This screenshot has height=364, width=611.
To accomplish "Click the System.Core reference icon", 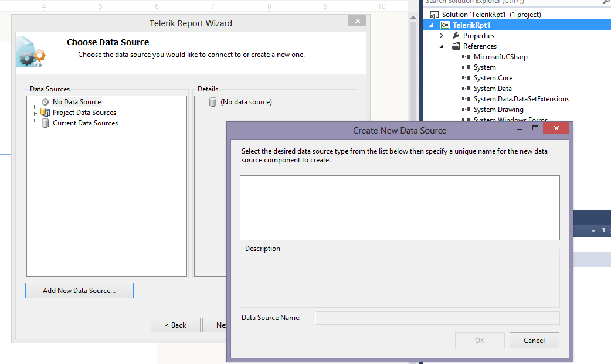I will pyautogui.click(x=466, y=77).
